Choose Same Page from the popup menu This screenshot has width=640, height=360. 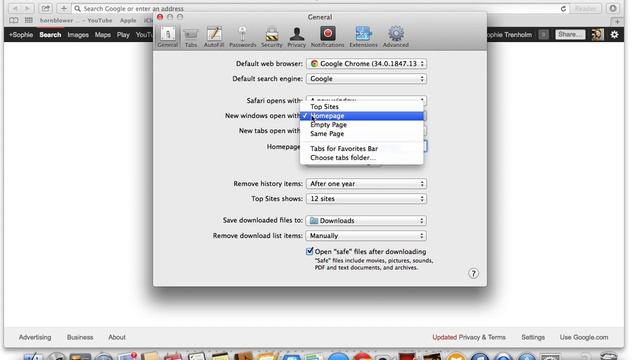pyautogui.click(x=362, y=134)
